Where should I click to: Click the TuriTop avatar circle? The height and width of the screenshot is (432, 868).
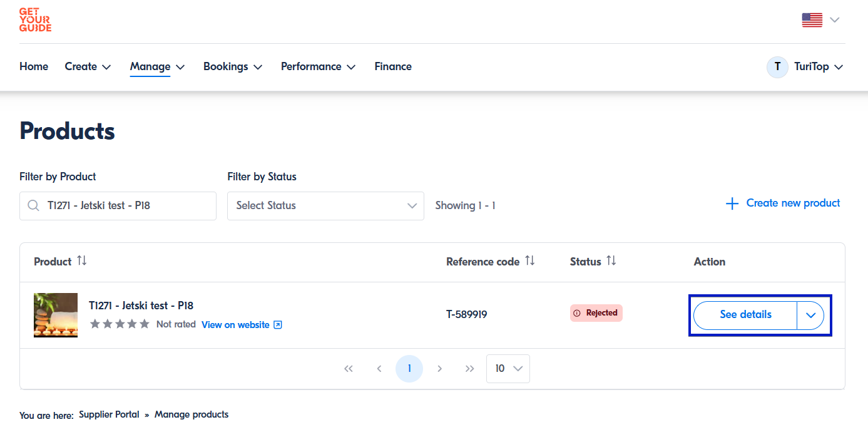[777, 67]
